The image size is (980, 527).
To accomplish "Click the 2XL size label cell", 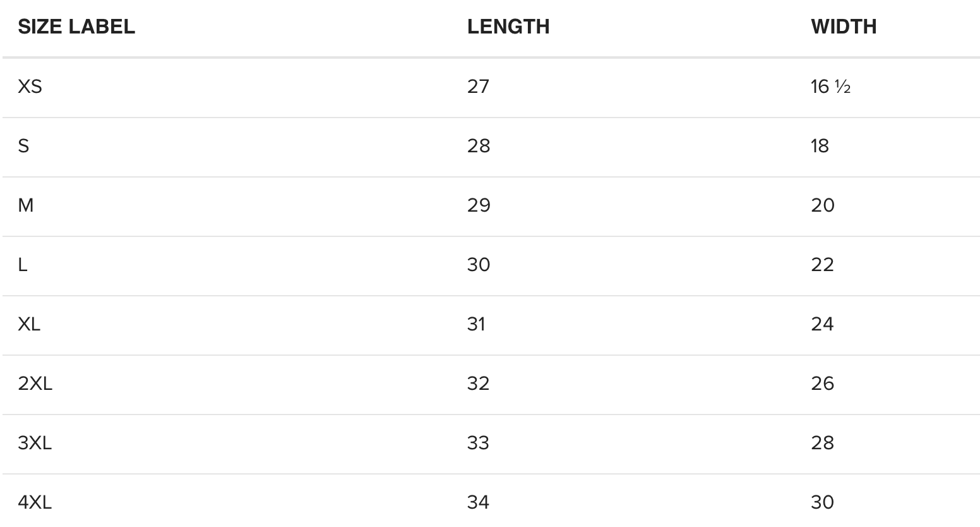I will (35, 384).
